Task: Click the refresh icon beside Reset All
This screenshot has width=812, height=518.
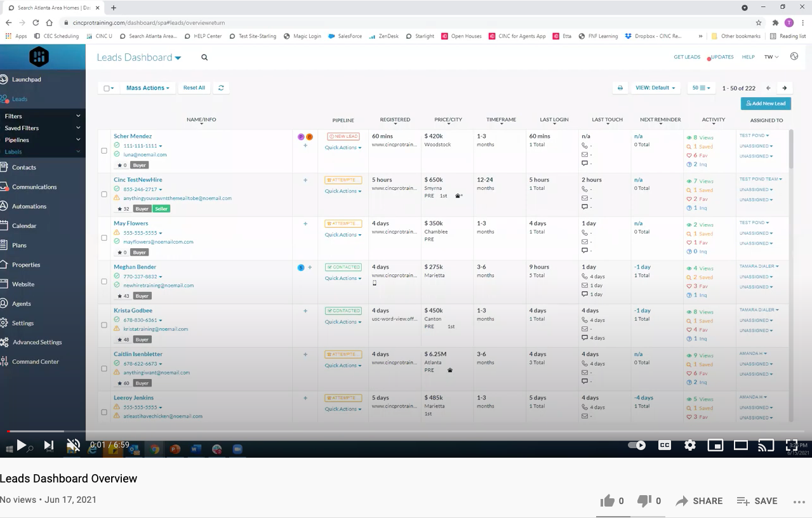Action: coord(221,88)
